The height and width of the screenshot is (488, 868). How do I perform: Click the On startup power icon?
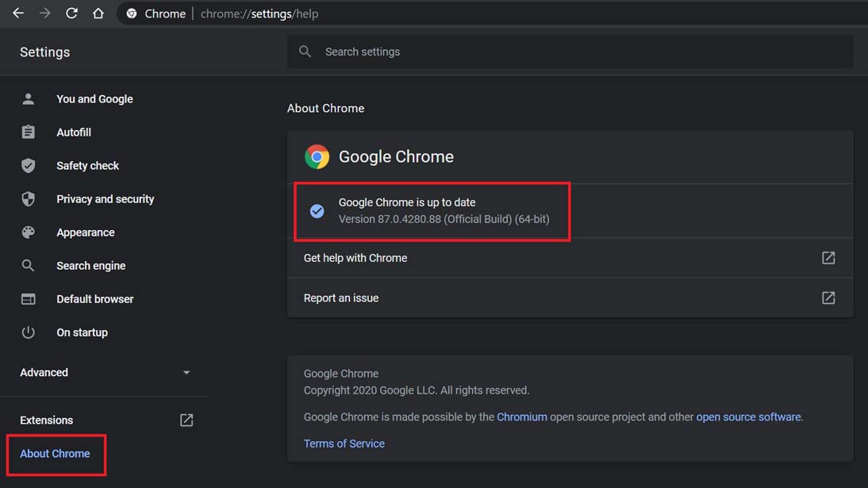click(29, 332)
